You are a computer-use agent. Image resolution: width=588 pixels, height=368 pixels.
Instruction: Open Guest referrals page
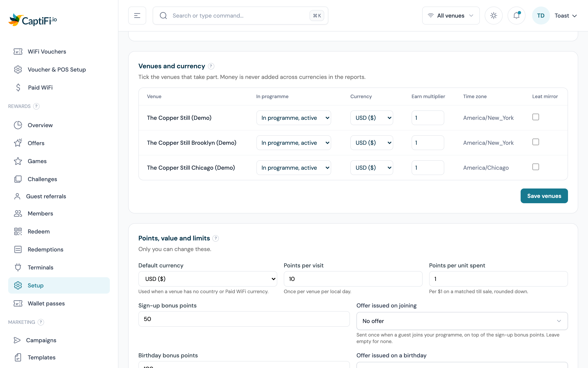59,196
